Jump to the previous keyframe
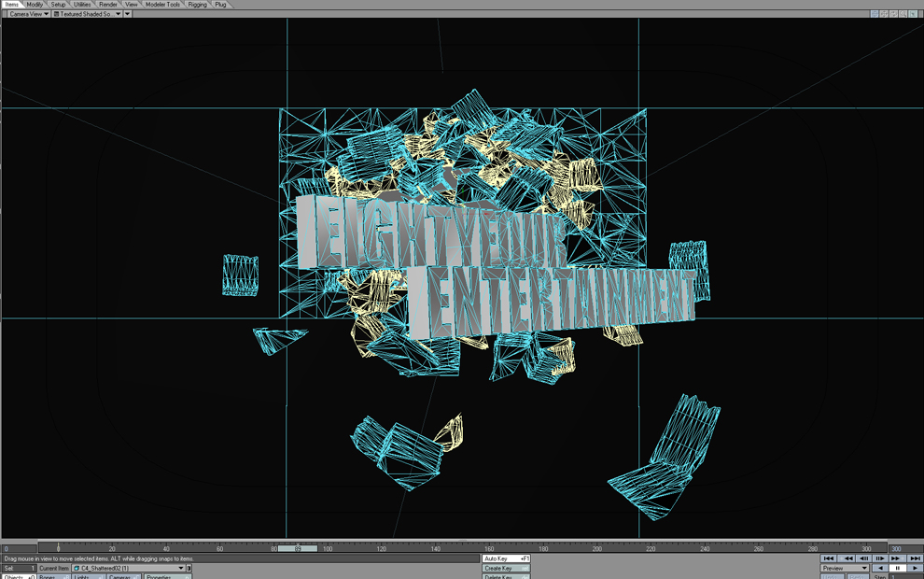The width and height of the screenshot is (924, 579). (847, 558)
